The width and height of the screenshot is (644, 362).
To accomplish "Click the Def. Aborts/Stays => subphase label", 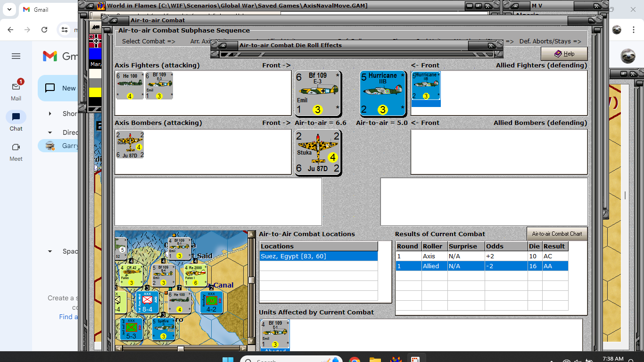I will point(550,41).
